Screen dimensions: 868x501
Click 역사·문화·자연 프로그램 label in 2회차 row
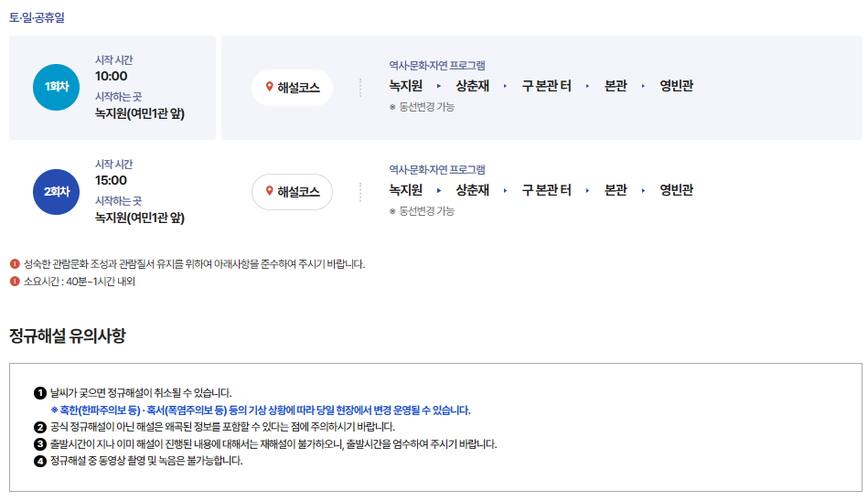coord(437,169)
